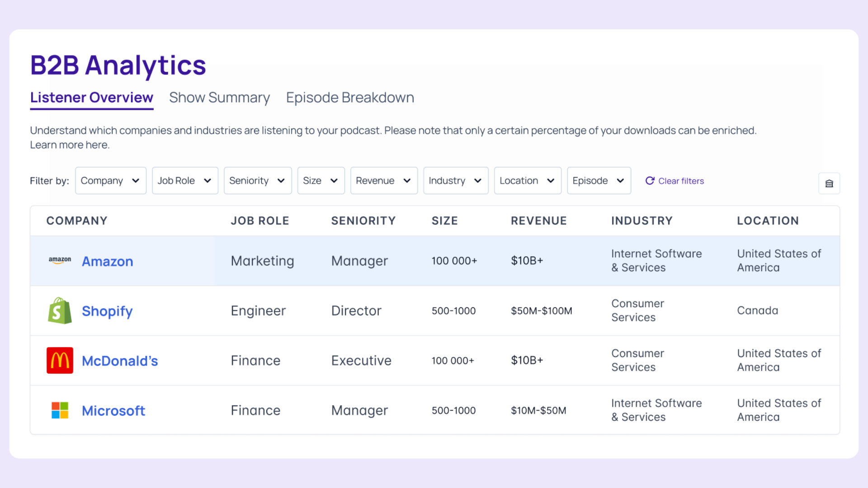The height and width of the screenshot is (488, 868).
Task: Expand the Size filter dropdown
Action: coord(321,181)
